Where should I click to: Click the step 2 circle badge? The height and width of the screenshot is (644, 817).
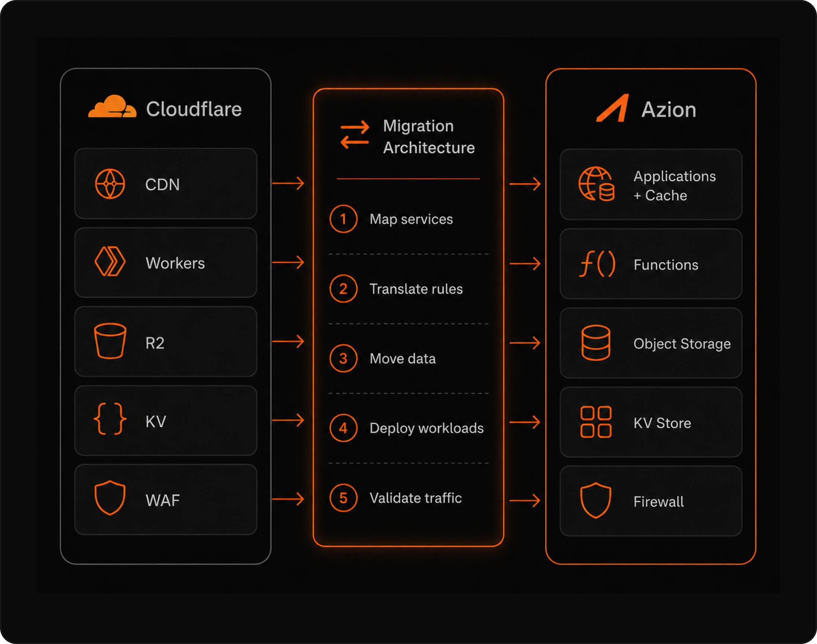coord(343,289)
